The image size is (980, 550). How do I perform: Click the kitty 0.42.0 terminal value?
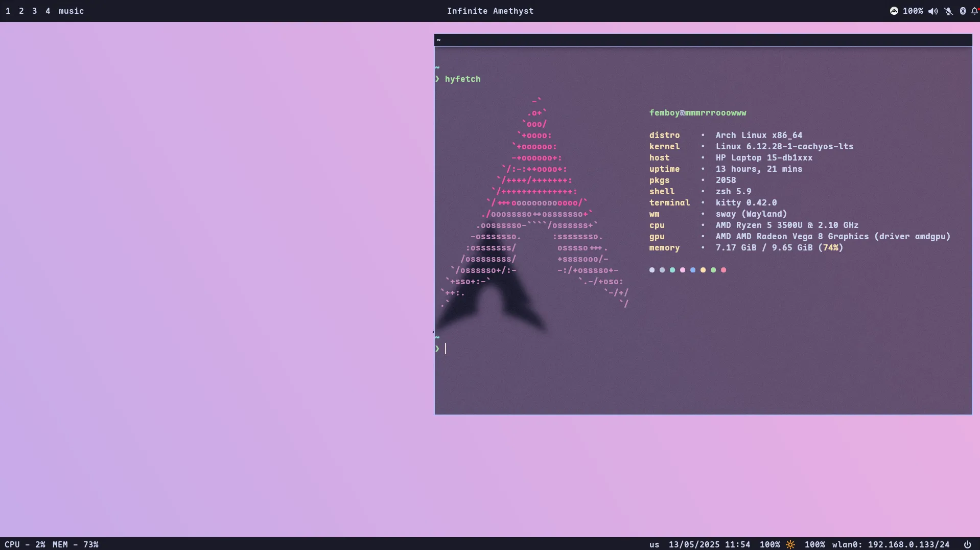tap(746, 202)
